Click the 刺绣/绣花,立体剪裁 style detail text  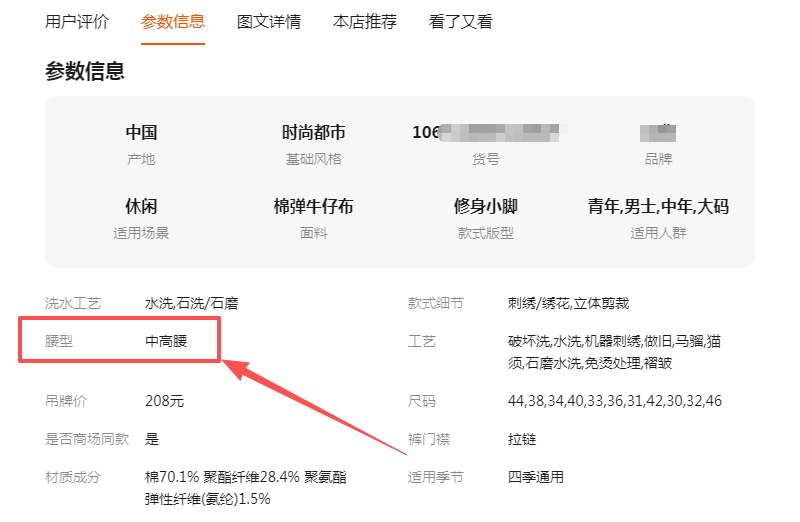click(568, 303)
